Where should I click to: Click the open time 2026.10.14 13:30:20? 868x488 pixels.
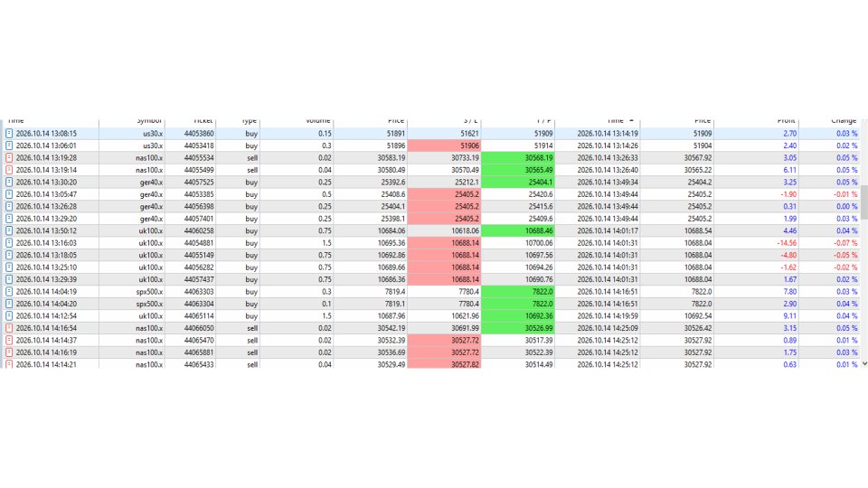(x=46, y=182)
